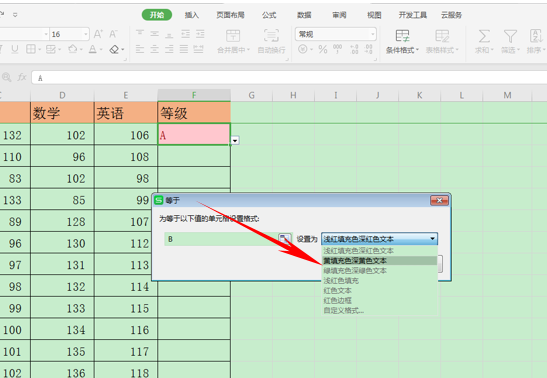Viewport: 547px width, 378px height.
Task: Open 表格样式 table styles
Action: [442, 41]
